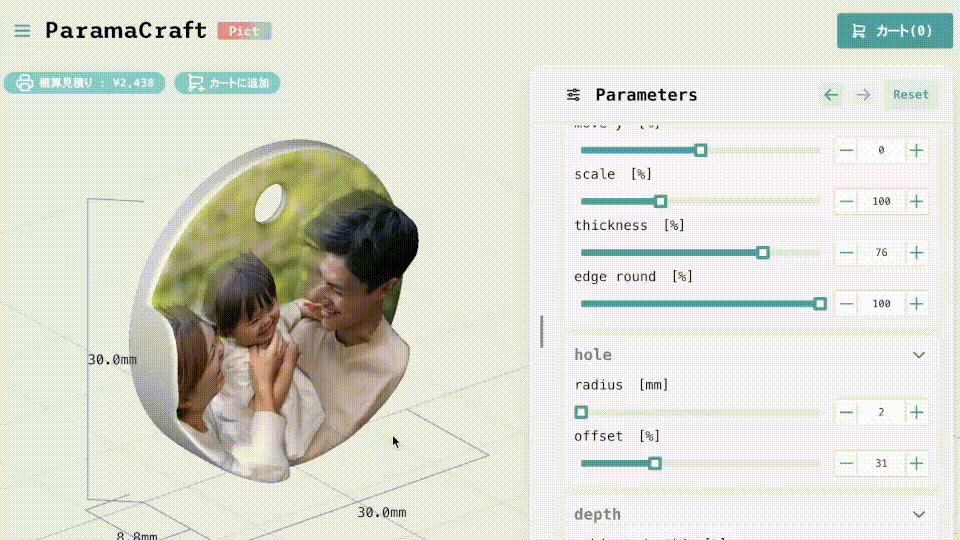
Task: Increase the hole radius value
Action: pyautogui.click(x=916, y=412)
